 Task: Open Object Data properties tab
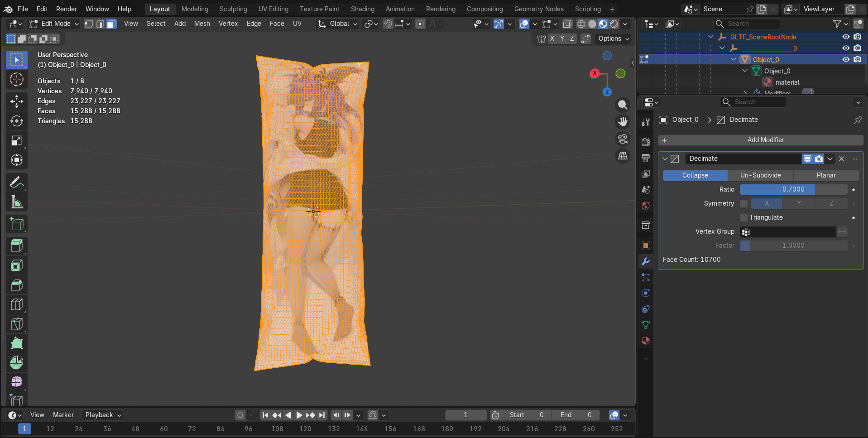click(646, 325)
